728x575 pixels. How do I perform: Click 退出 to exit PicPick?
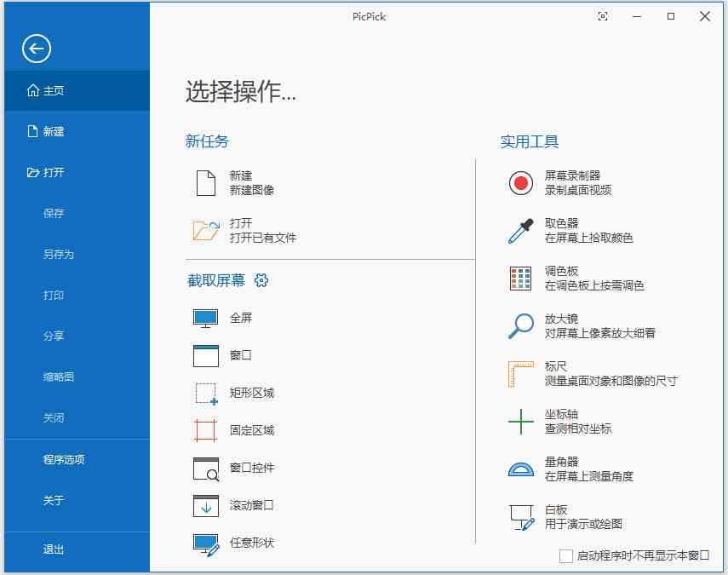54,549
